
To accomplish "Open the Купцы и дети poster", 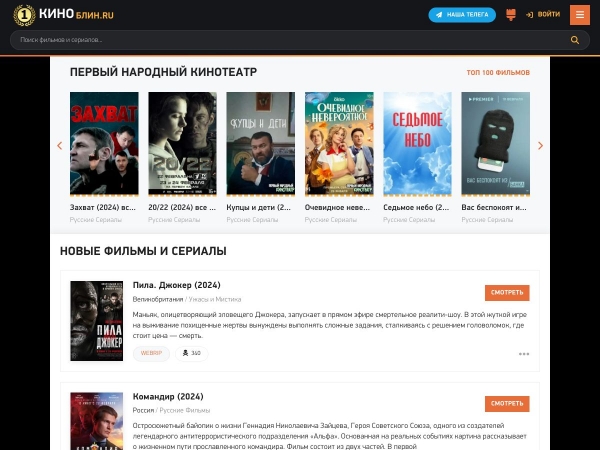I will click(x=261, y=143).
